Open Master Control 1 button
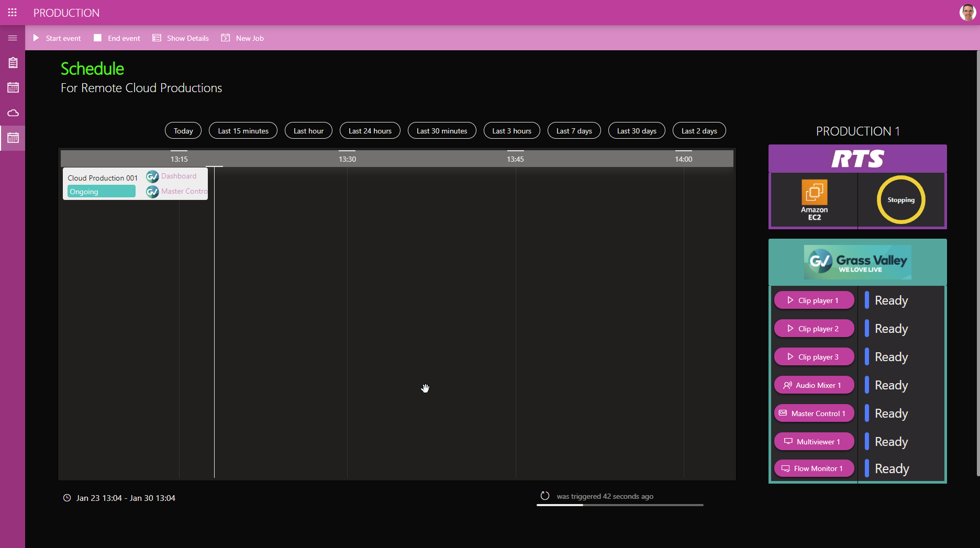 pos(814,413)
